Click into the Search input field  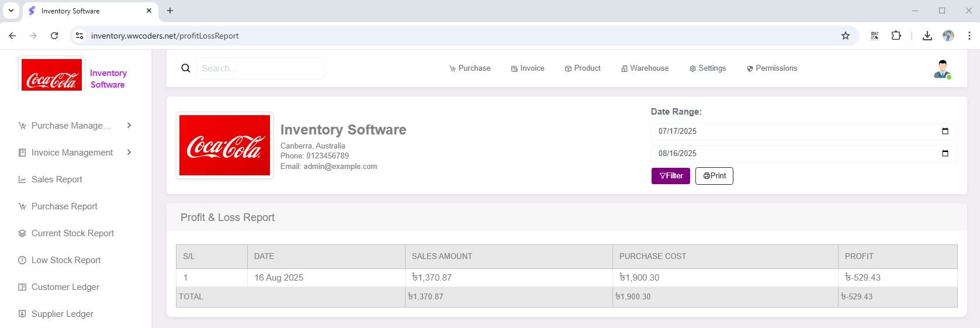pos(260,68)
